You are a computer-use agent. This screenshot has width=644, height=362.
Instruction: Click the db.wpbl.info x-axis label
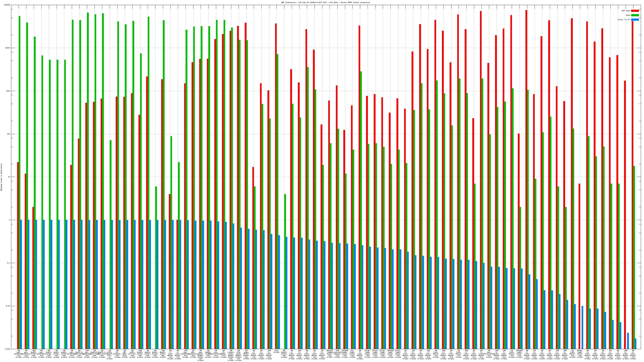125,354
